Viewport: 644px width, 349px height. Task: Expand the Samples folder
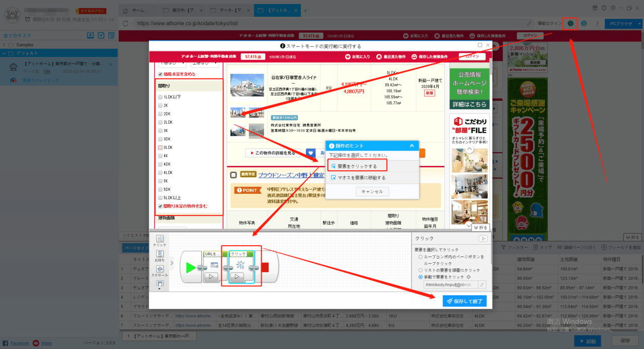(x=5, y=45)
